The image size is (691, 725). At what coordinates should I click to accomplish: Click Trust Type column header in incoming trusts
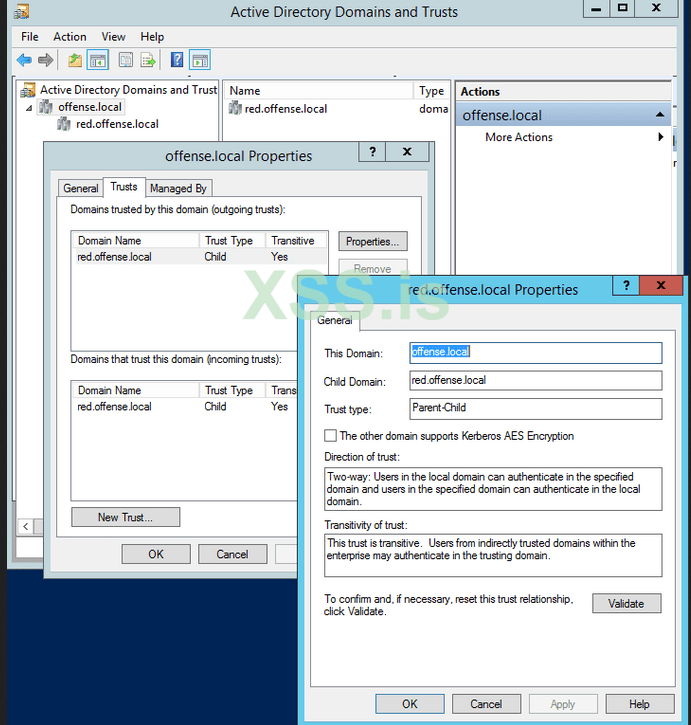[x=232, y=390]
